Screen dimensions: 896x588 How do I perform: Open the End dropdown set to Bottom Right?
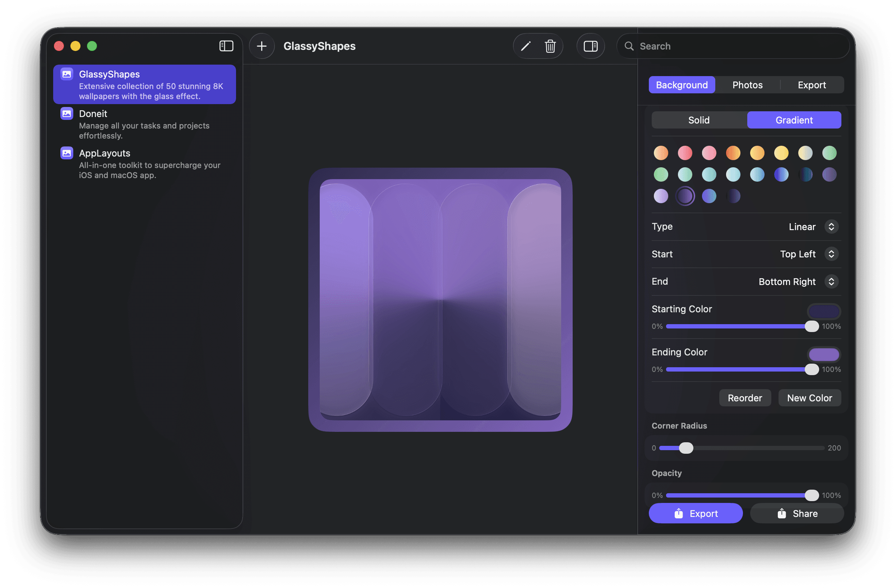coord(831,281)
